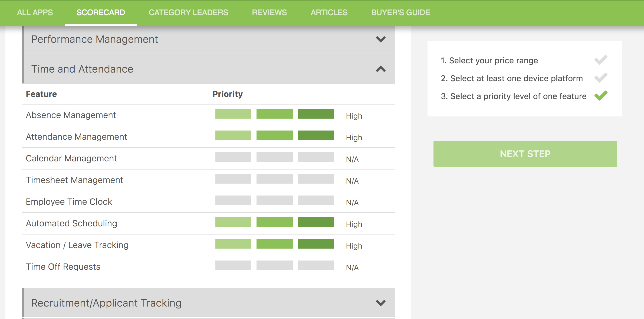This screenshot has width=644, height=319.
Task: Collapse the Time and Attendance section
Action: click(380, 69)
